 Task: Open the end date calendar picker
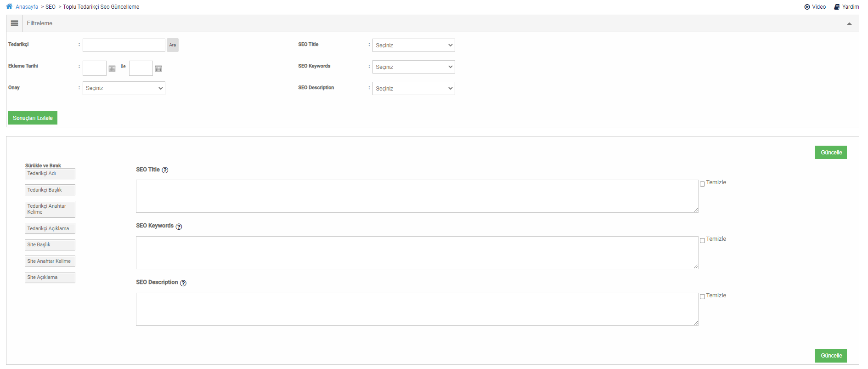pyautogui.click(x=158, y=68)
